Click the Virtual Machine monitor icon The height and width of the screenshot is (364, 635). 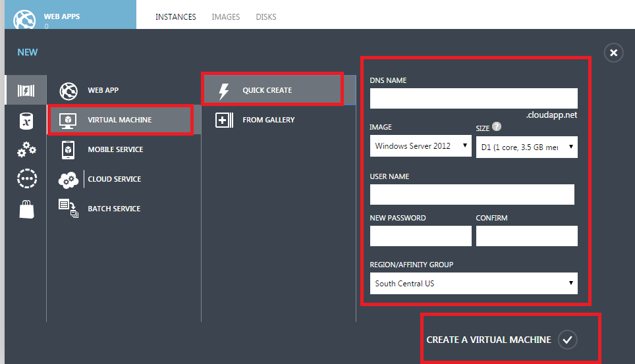click(x=68, y=120)
